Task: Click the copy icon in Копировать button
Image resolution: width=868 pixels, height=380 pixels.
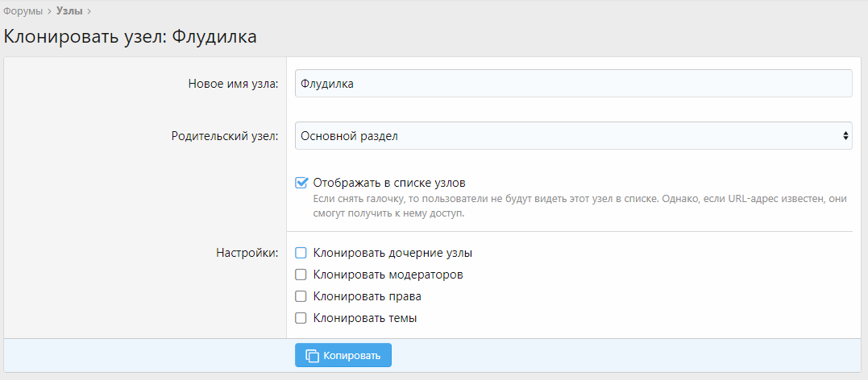Action: [x=311, y=355]
